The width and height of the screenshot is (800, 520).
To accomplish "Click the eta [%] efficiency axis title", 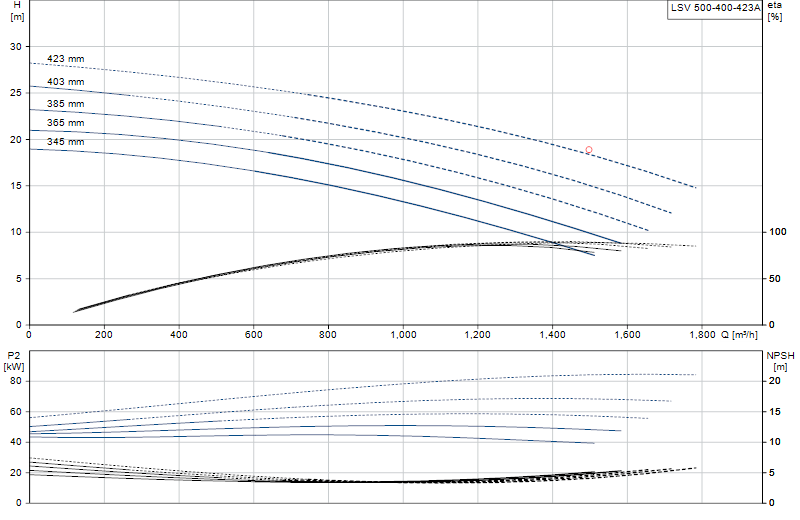I will (x=774, y=11).
